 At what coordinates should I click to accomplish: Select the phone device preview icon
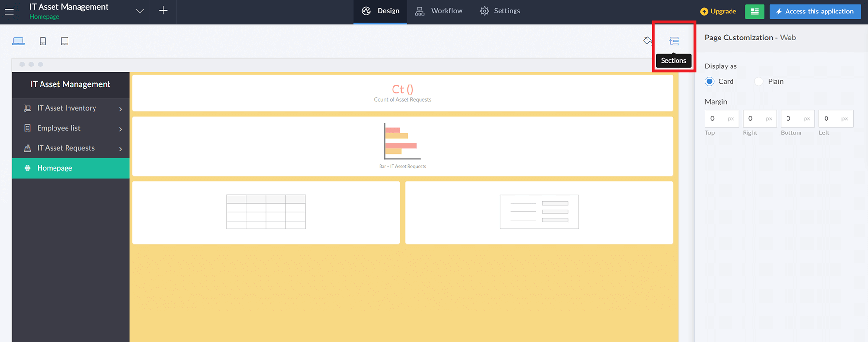pyautogui.click(x=43, y=41)
